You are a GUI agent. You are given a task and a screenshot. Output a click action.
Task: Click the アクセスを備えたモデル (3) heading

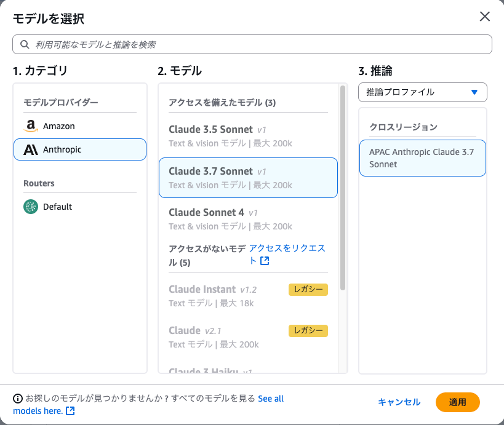(222, 103)
